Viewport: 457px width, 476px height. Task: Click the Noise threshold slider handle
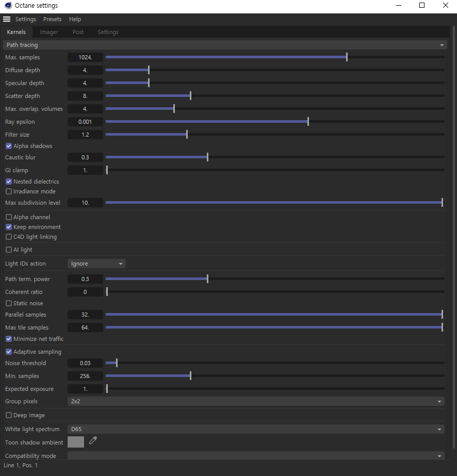point(117,363)
